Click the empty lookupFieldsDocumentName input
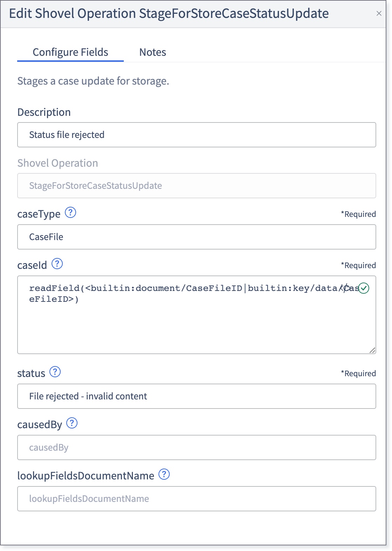This screenshot has width=392, height=551. pos(197,499)
